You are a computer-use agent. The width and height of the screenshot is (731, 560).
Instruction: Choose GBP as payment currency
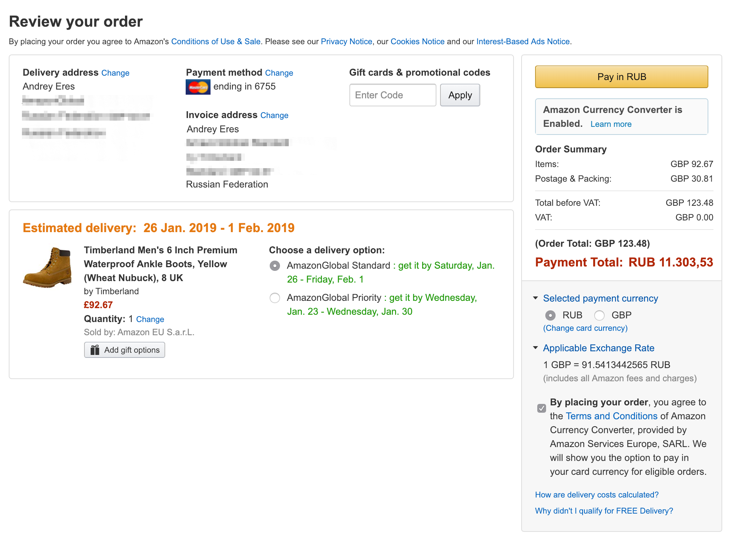click(599, 315)
